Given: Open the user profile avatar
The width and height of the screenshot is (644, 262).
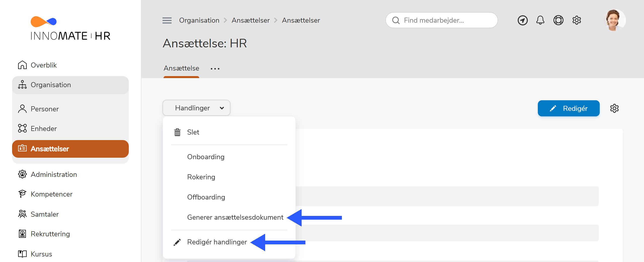Looking at the screenshot, I should pos(614,20).
